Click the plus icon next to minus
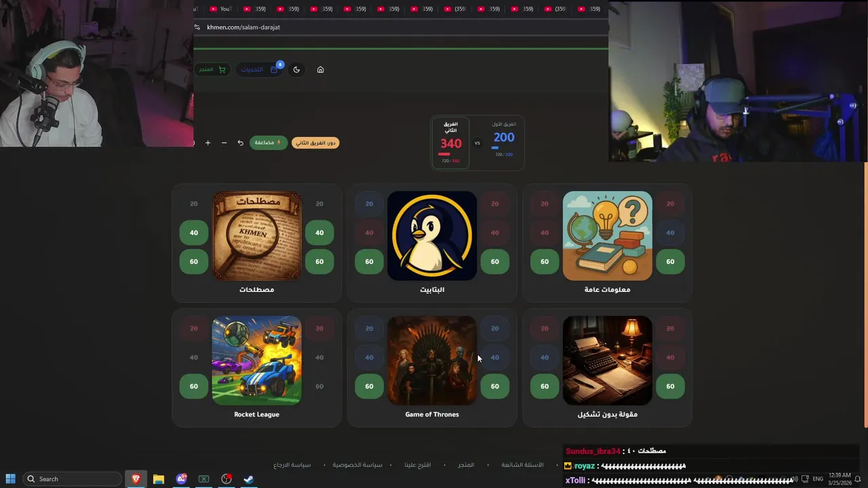This screenshot has height=488, width=868. click(208, 143)
